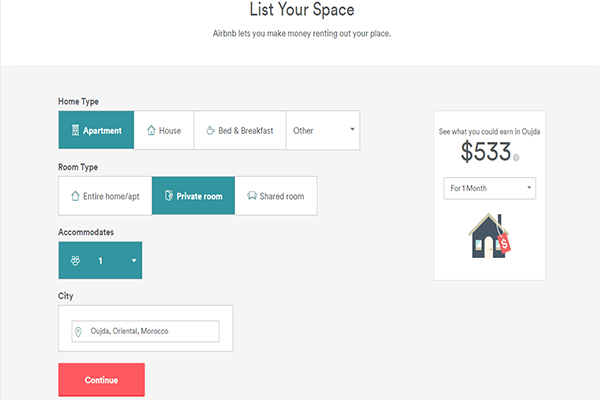600x400 pixels.
Task: Open the Other home type dropdown
Action: pos(323,130)
